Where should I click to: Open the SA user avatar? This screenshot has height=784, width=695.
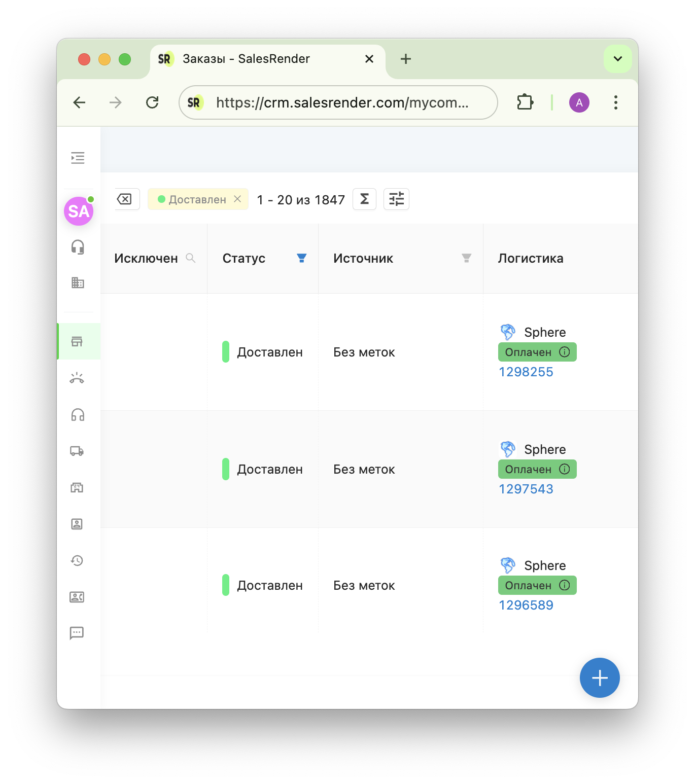coord(79,211)
